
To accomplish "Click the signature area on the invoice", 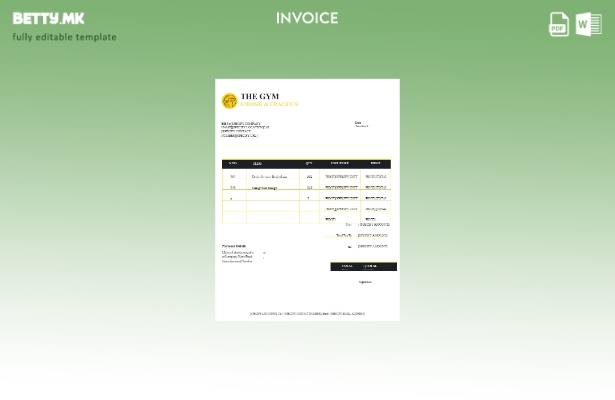I will [x=365, y=281].
